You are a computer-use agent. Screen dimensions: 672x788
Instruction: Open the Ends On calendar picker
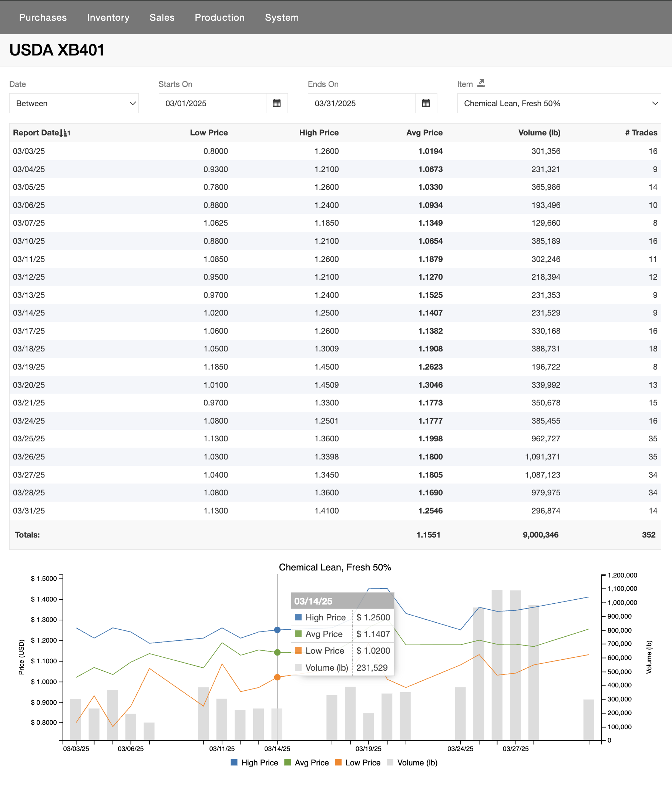[x=426, y=103]
